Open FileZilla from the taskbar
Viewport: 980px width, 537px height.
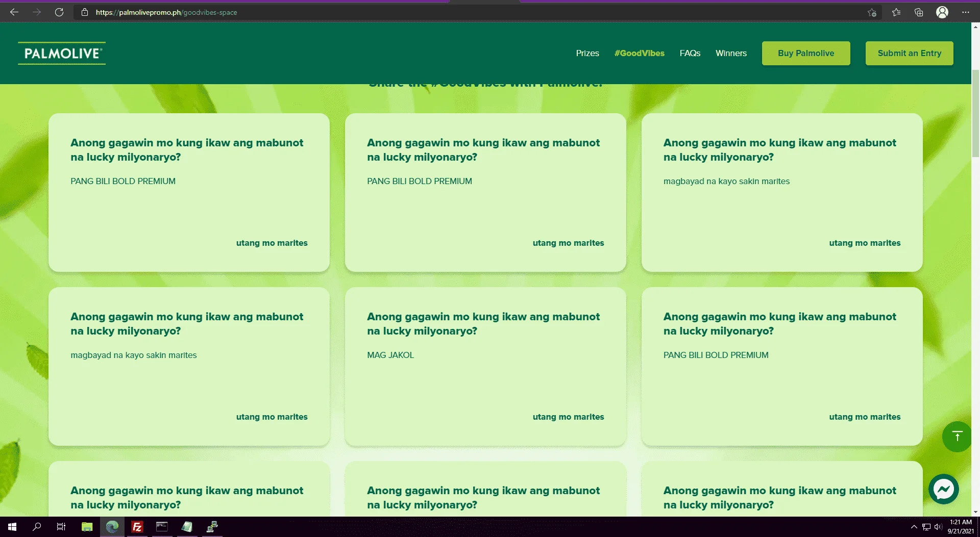(x=137, y=527)
